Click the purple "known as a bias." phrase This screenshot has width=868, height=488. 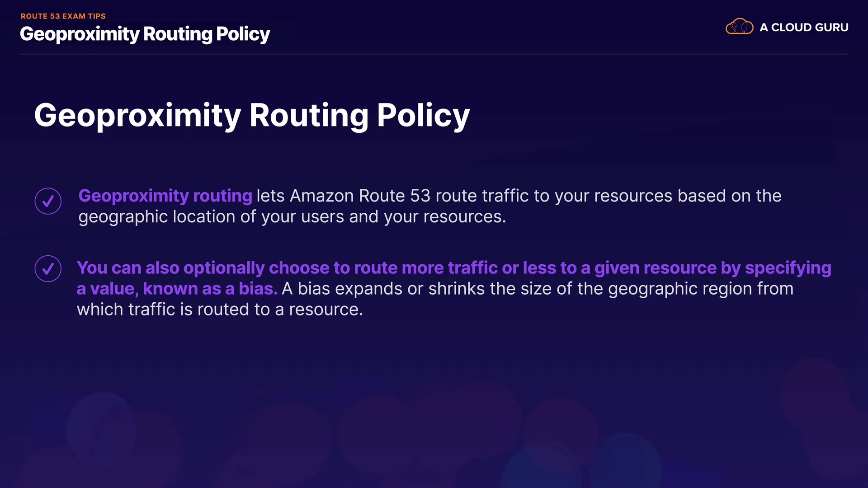(210, 289)
